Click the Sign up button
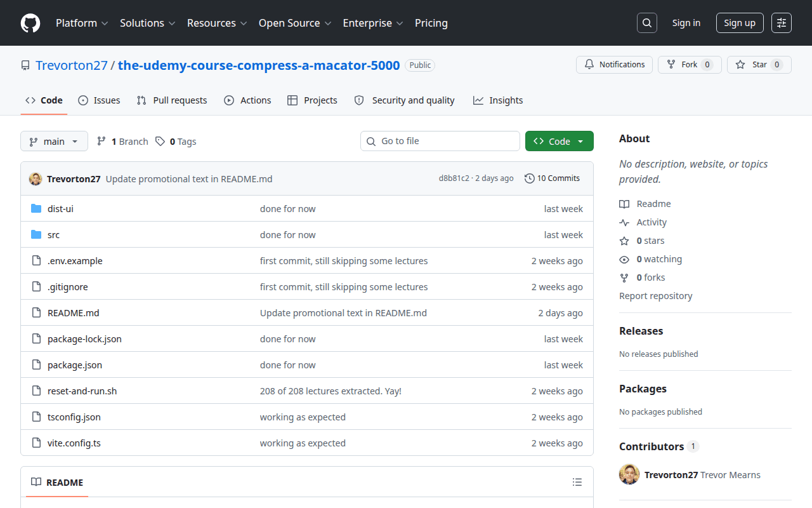This screenshot has width=812, height=508. (x=740, y=23)
